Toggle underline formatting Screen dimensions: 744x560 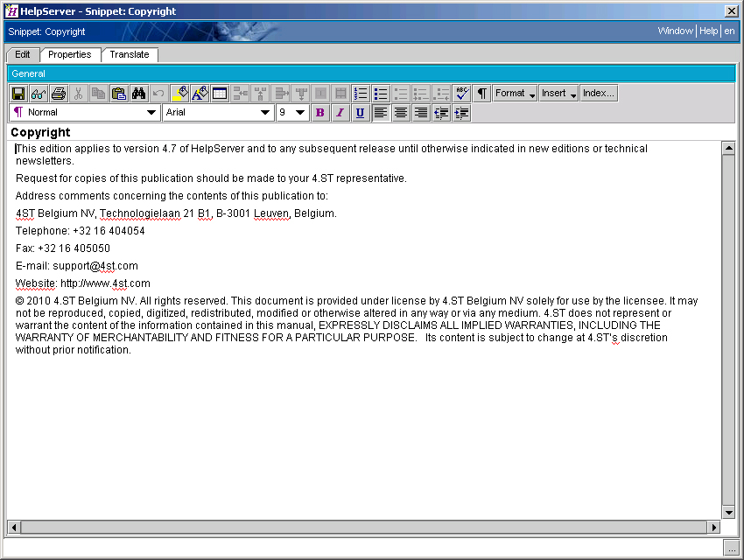[360, 113]
